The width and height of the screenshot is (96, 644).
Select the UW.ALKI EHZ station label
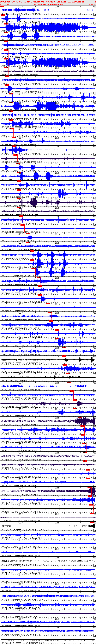(x=22, y=250)
